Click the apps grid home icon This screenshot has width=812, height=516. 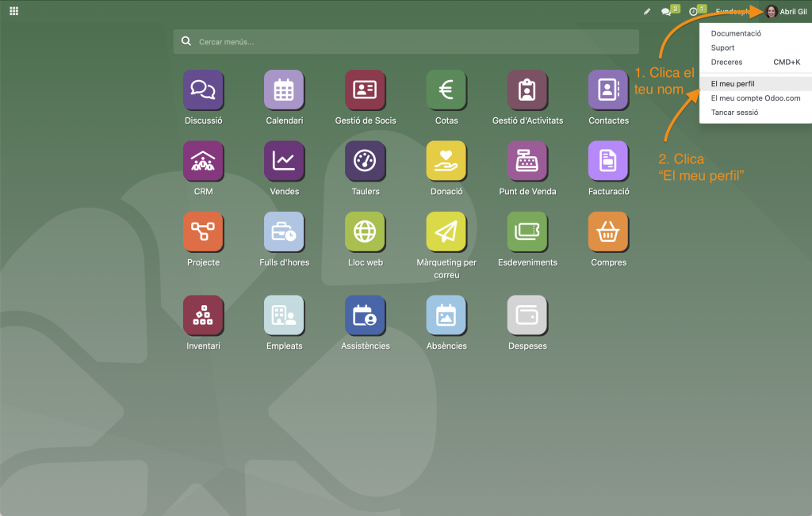(14, 11)
